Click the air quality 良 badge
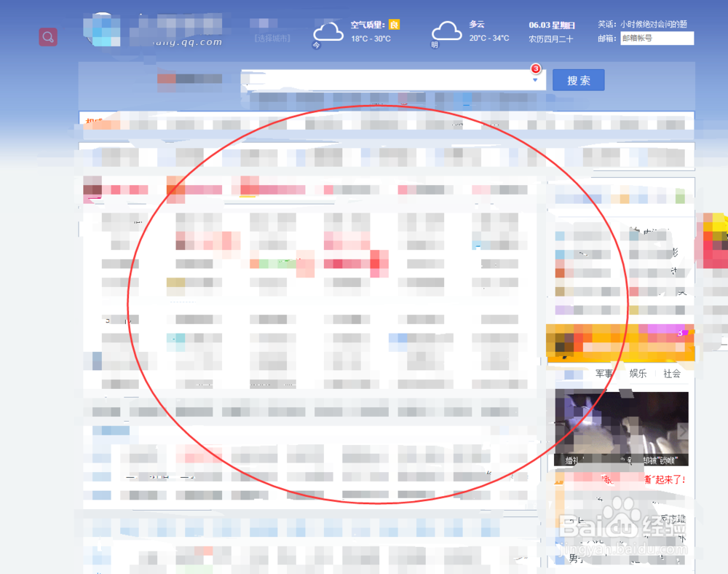The height and width of the screenshot is (574, 728). coord(394,25)
